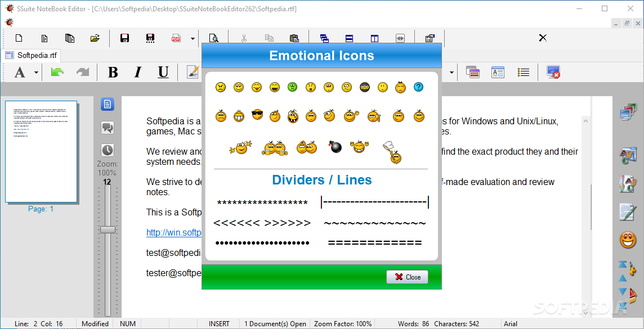Click the Zoom Factor: 100% status entry
Image resolution: width=644 pixels, height=329 pixels.
point(343,324)
